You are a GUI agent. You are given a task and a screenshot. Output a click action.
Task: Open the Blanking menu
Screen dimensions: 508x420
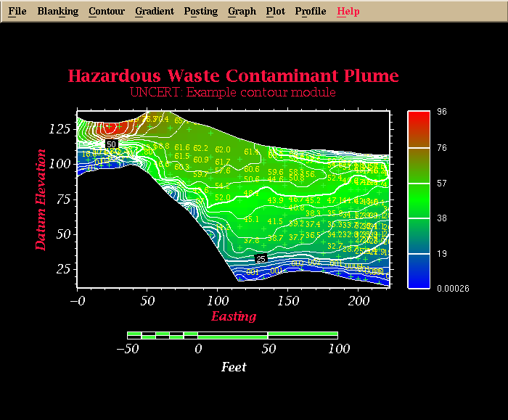[57, 12]
